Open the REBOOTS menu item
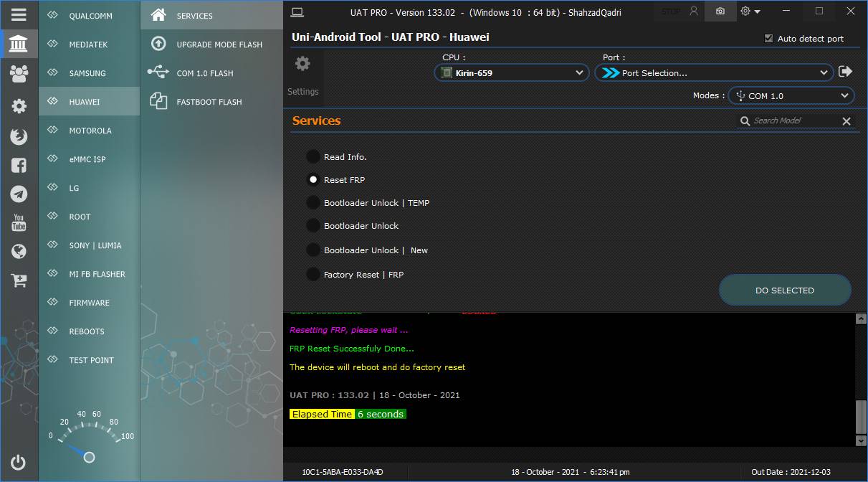This screenshot has width=868, height=482. point(89,331)
